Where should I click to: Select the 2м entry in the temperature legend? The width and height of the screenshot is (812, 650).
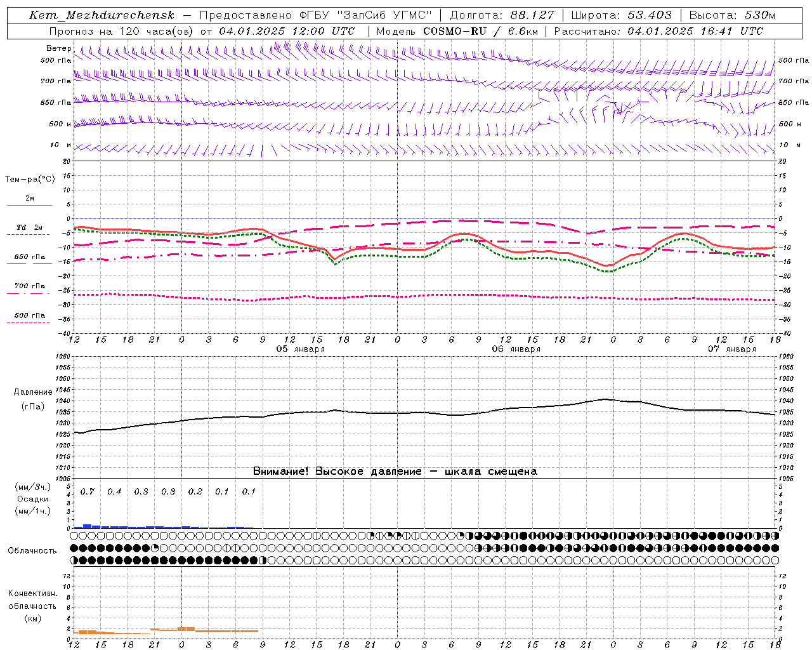tap(30, 199)
